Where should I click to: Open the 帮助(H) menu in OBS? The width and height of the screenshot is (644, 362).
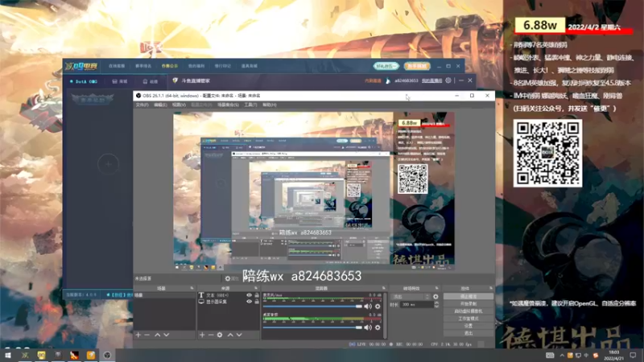[x=270, y=105]
